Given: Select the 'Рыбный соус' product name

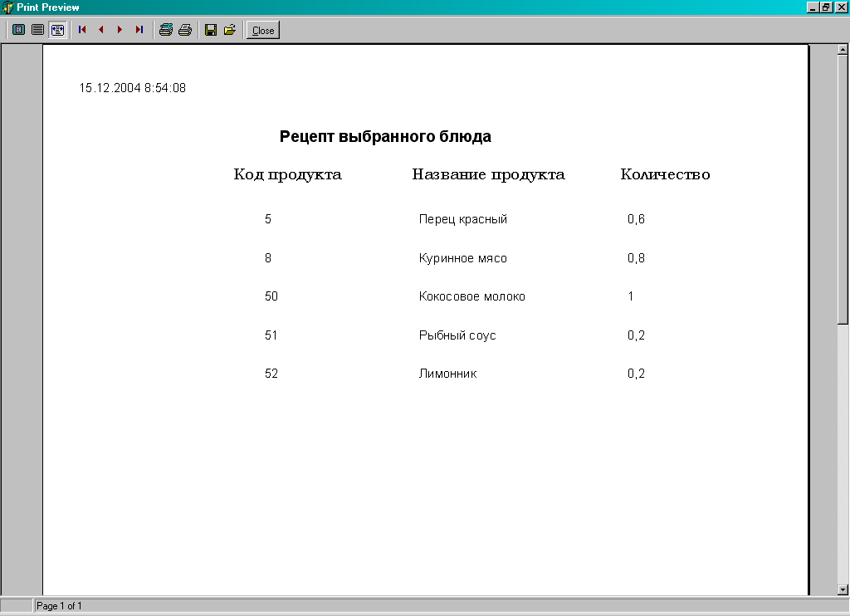Looking at the screenshot, I should pyautogui.click(x=457, y=335).
